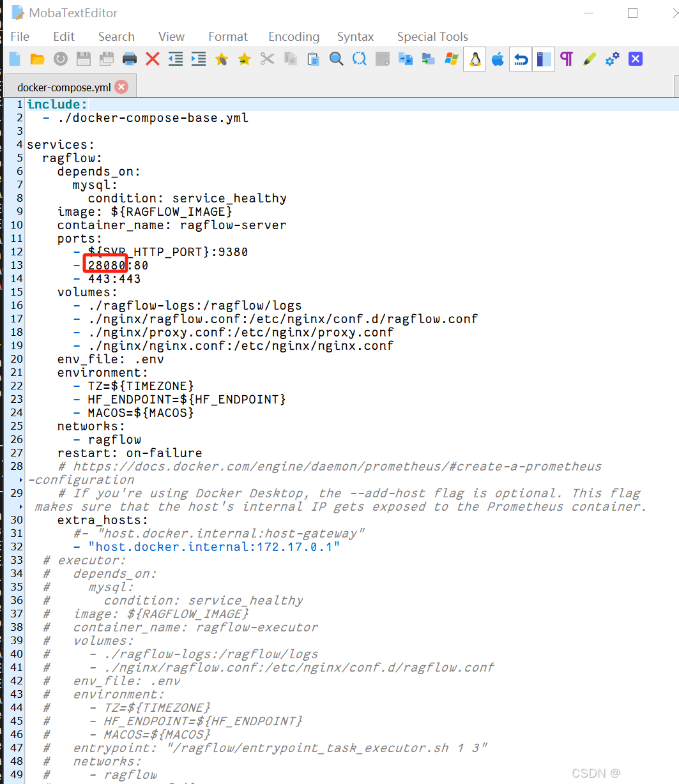Click the Copy icon in toolbar
This screenshot has width=679, height=784.
pos(291,59)
